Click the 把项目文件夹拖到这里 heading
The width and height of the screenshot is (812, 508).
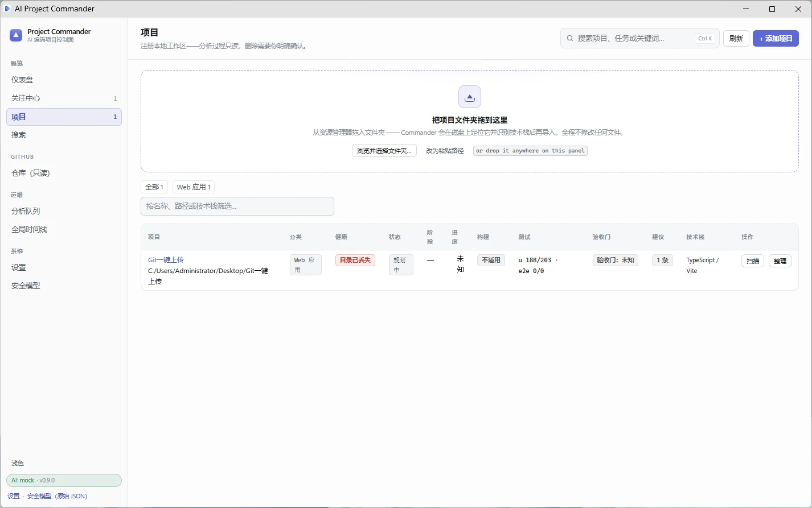coord(470,120)
